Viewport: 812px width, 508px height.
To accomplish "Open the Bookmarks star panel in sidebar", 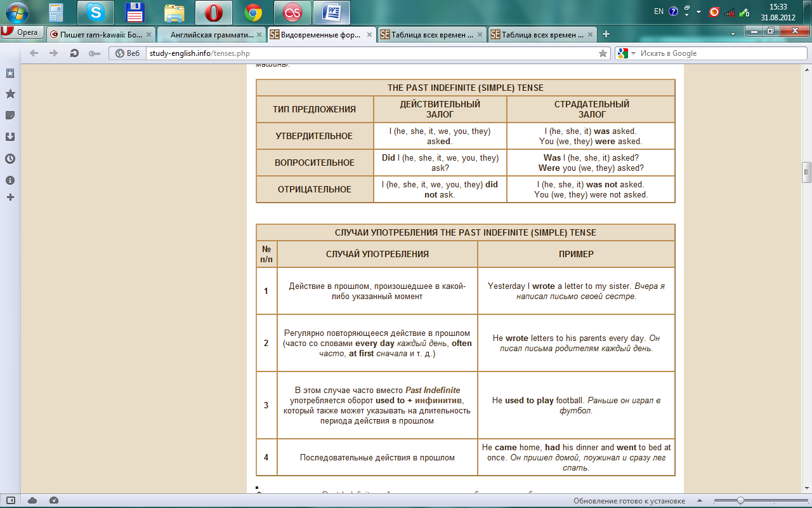I will tap(10, 94).
